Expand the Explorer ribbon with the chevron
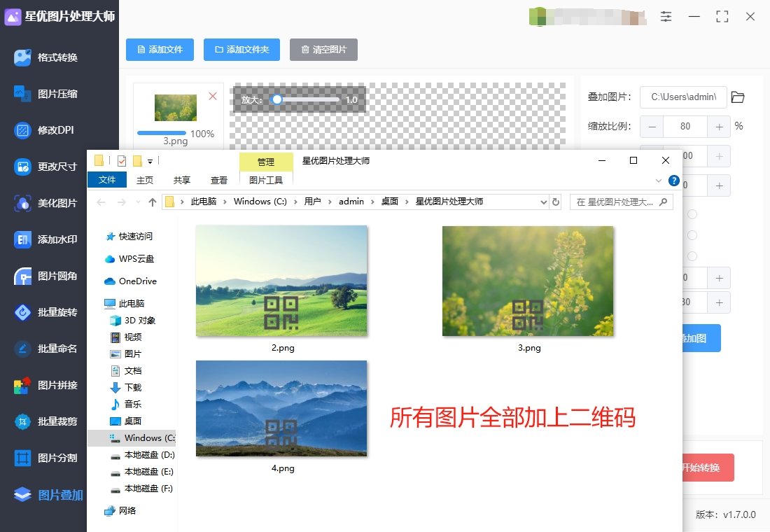 [x=659, y=181]
